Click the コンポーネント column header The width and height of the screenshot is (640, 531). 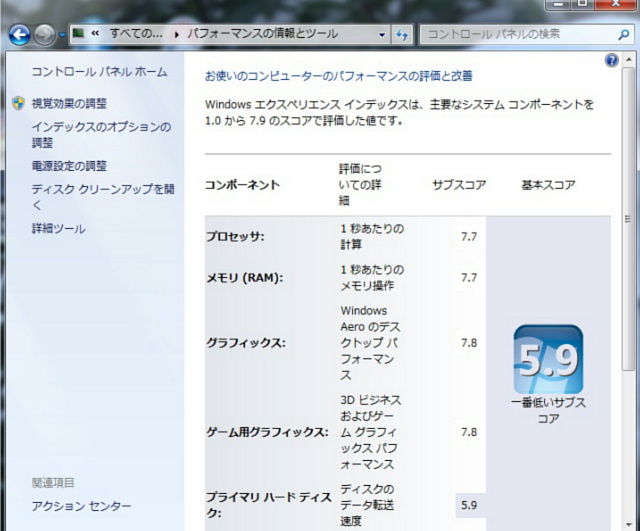point(242,185)
